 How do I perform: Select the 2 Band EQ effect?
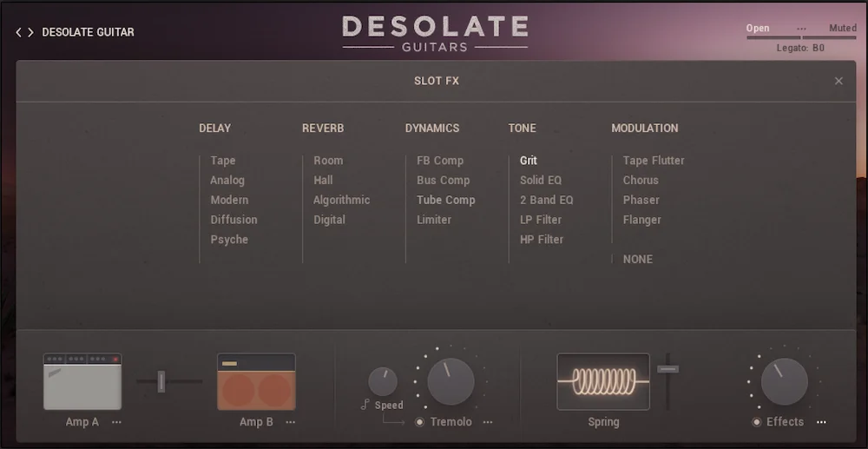[546, 200]
